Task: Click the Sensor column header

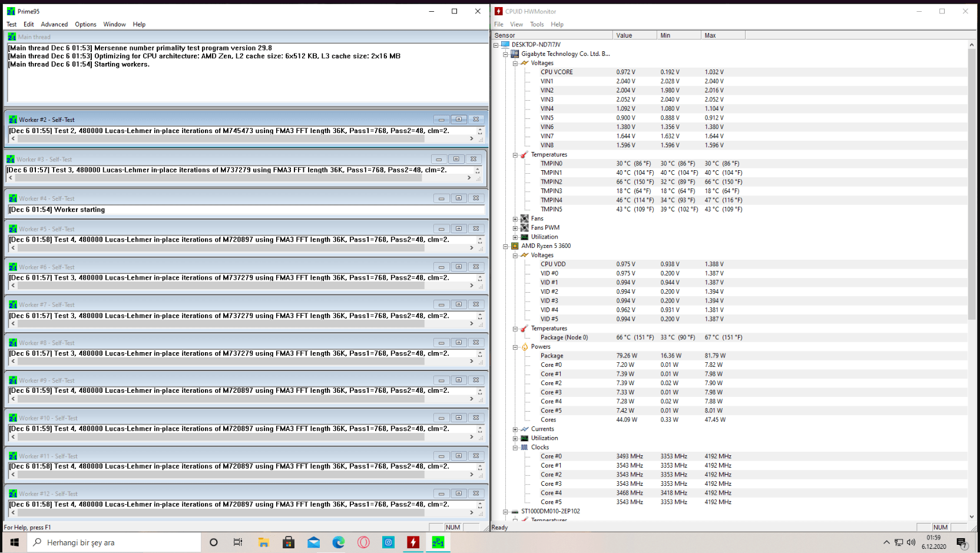Action: 552,35
